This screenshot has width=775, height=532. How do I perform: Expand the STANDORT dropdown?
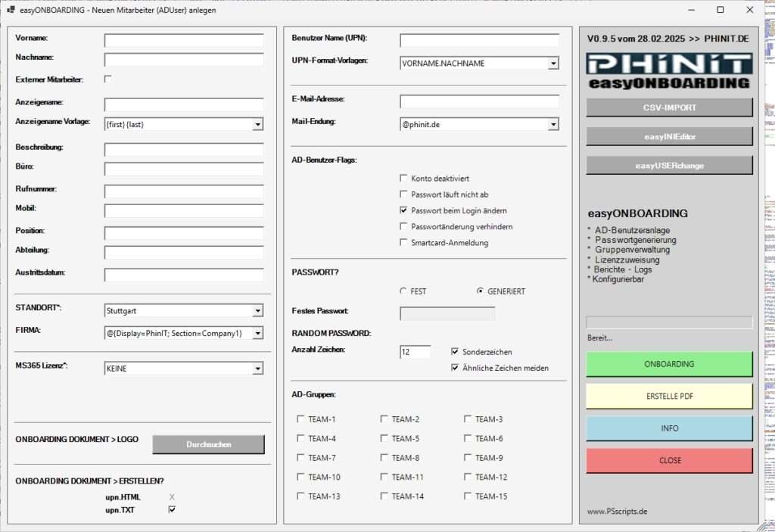coord(260,310)
